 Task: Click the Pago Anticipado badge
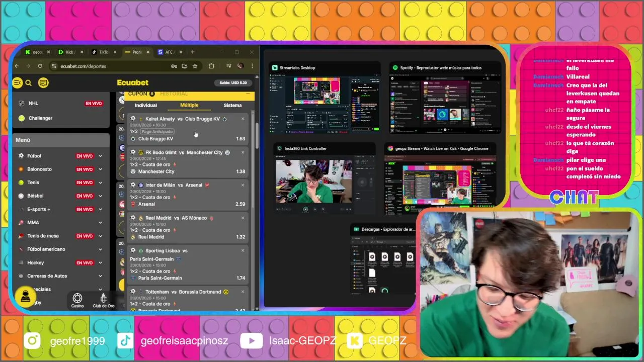[x=157, y=131]
